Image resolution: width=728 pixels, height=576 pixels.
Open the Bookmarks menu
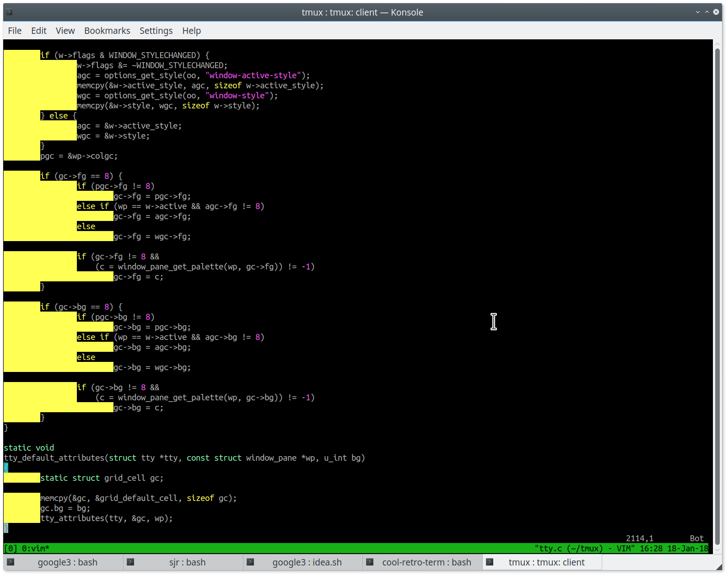(107, 31)
